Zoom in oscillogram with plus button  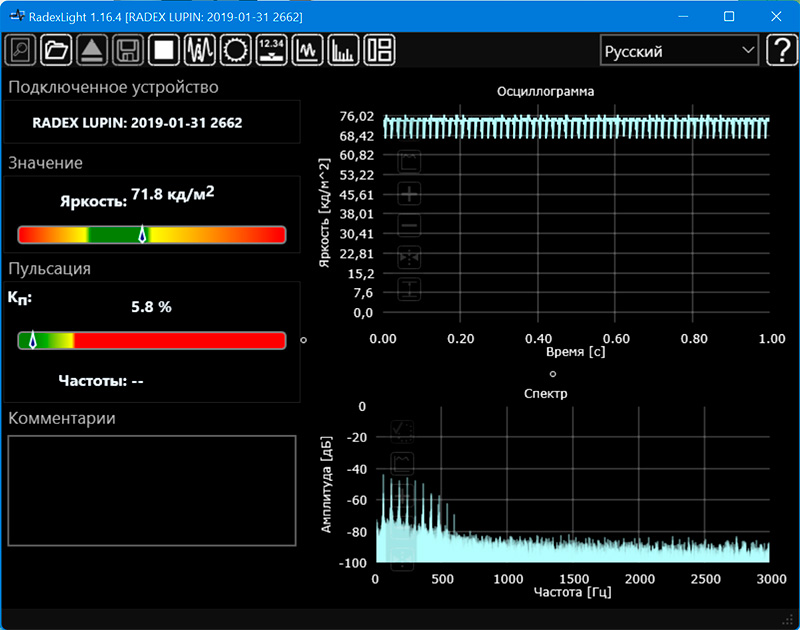pyautogui.click(x=410, y=194)
